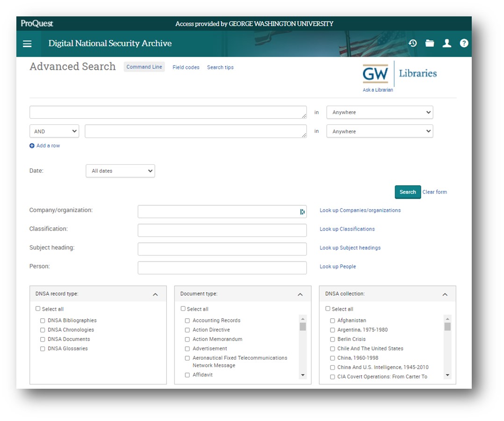Image resolution: width=504 pixels, height=421 pixels.
Task: Check Accounting Records document type
Action: [187, 320]
